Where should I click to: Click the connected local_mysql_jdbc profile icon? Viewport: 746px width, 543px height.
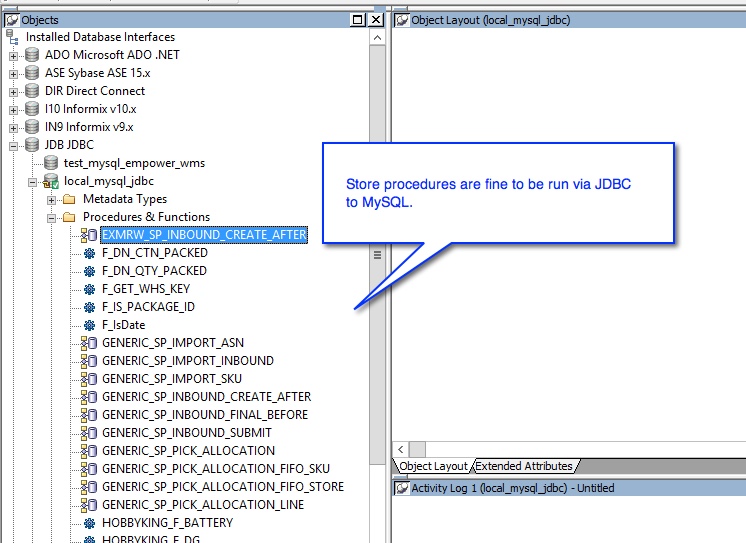point(51,181)
